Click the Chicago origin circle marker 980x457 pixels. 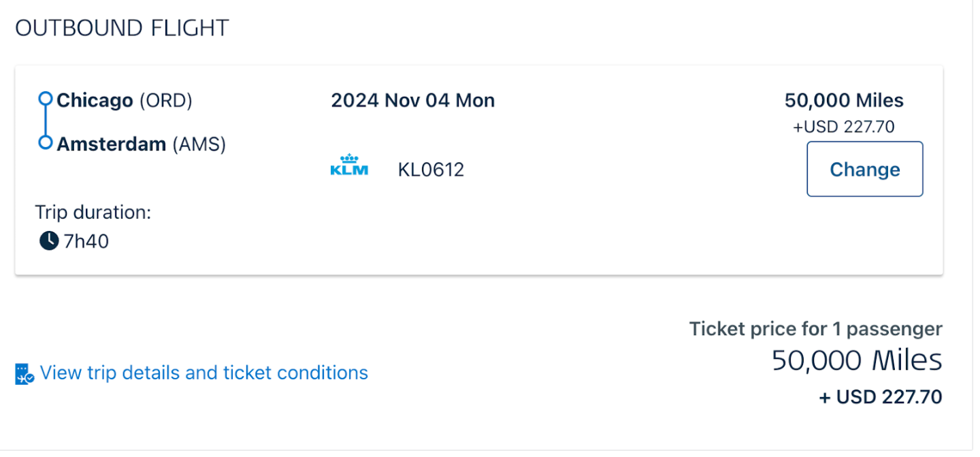[45, 99]
